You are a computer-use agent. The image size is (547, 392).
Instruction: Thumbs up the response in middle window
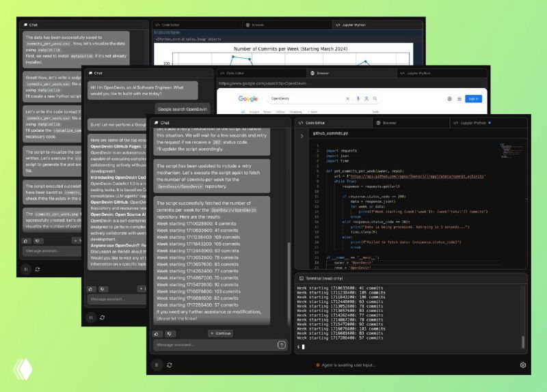click(91, 289)
